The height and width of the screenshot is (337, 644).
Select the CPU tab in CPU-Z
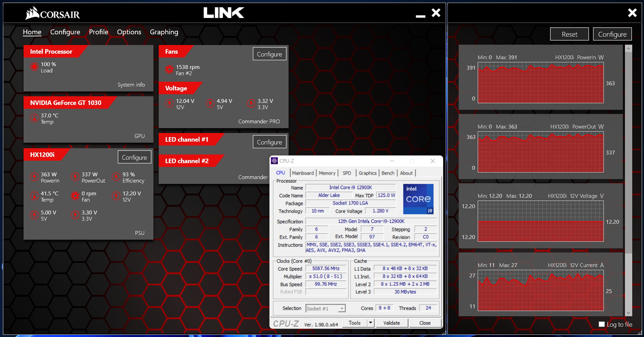[x=281, y=172]
